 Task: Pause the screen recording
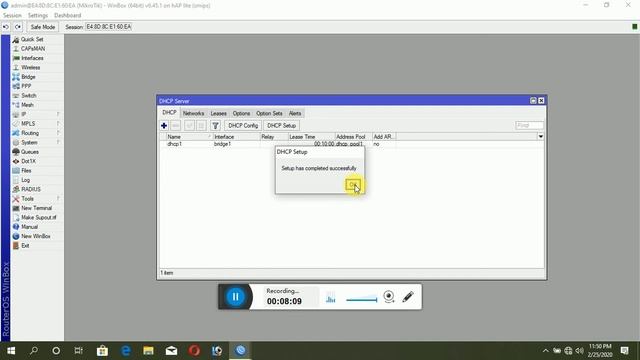[235, 297]
